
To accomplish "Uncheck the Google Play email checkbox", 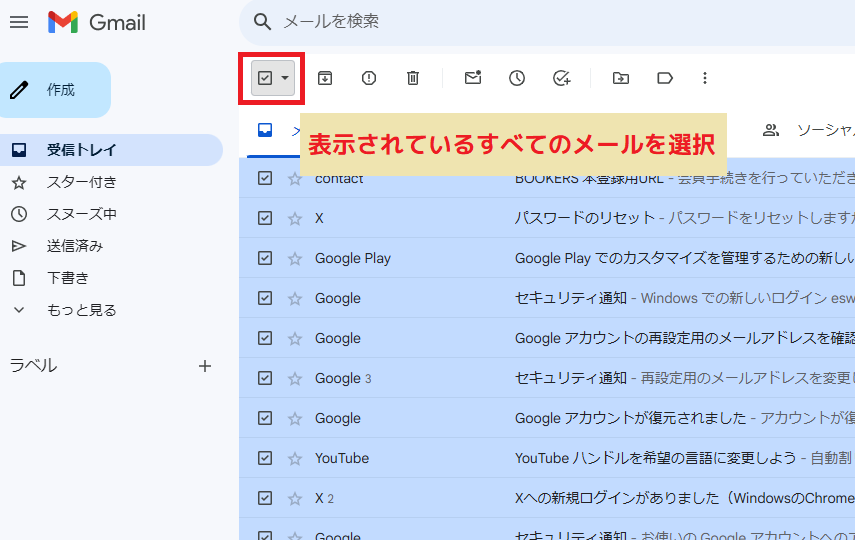I will pos(265,258).
